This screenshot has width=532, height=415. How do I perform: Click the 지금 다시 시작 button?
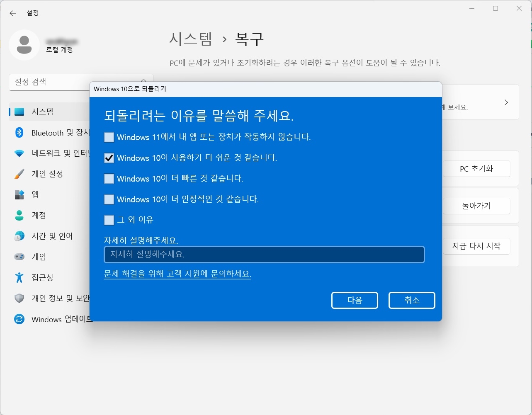click(x=476, y=246)
